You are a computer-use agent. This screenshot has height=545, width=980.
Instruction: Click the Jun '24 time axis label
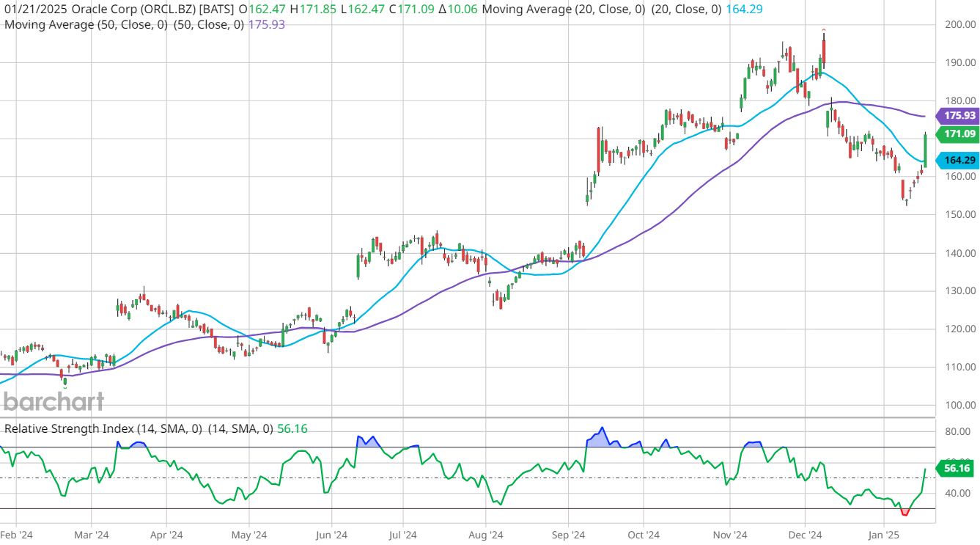(x=331, y=536)
